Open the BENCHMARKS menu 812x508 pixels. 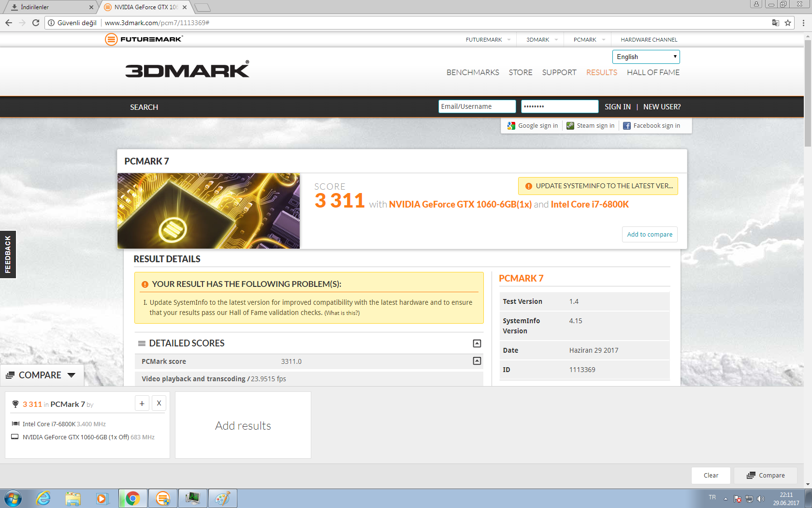(473, 73)
